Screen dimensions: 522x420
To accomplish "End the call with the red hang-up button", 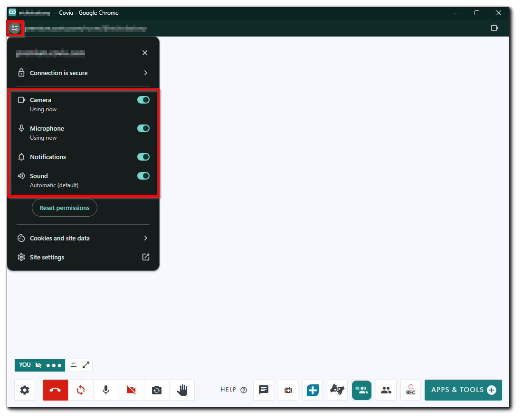I will point(55,390).
